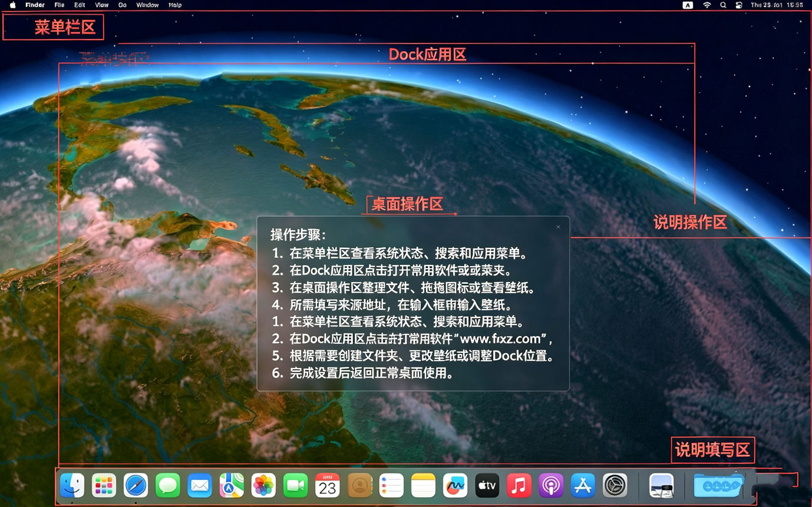Open the Window menu

coord(147,5)
